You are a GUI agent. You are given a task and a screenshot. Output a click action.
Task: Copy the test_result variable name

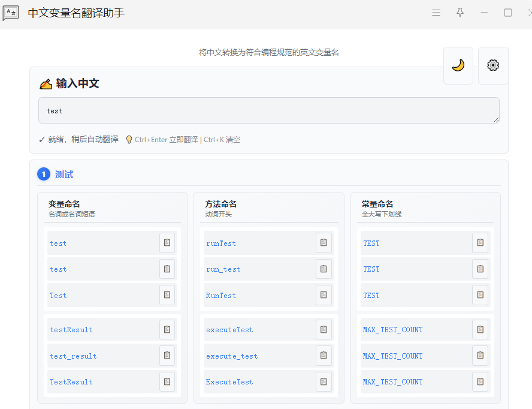[167, 356]
